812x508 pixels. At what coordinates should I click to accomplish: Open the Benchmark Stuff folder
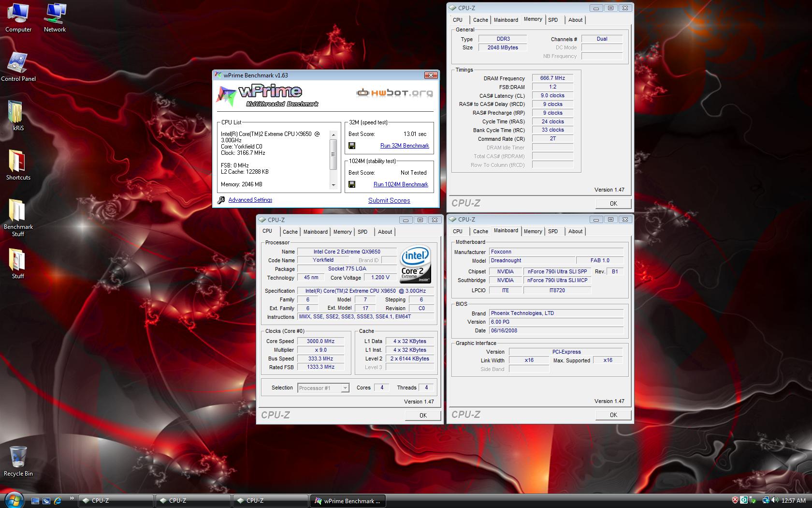(x=18, y=218)
